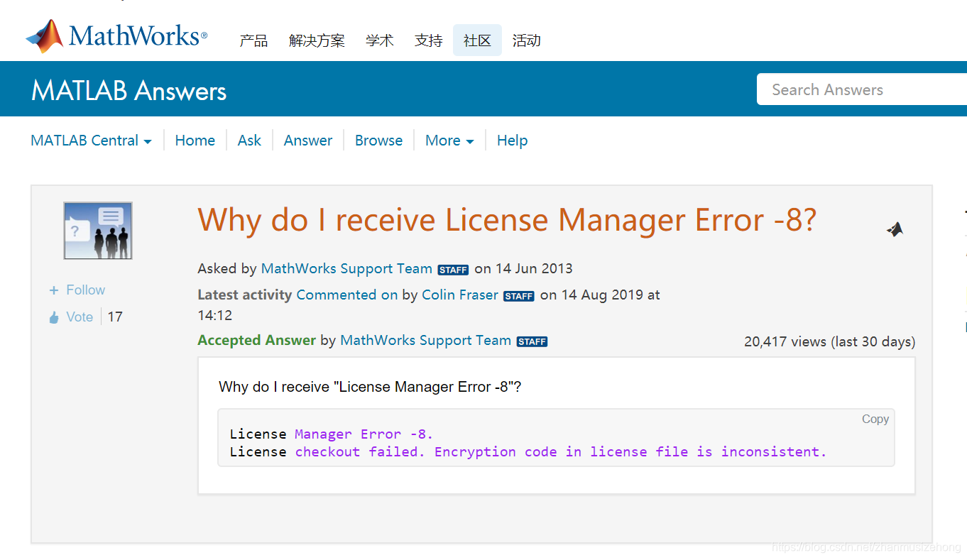Click the plus icon next to Follow
This screenshot has height=560, width=967.
[x=53, y=290]
